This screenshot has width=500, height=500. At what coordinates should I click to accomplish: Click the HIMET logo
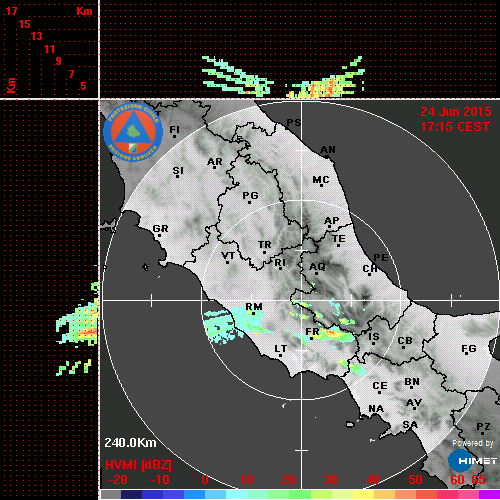click(x=472, y=461)
